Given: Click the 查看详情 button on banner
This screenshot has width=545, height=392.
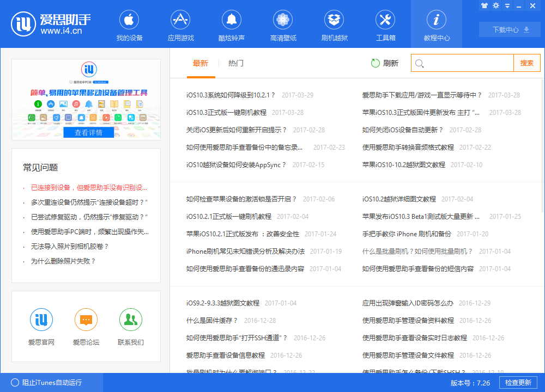Looking at the screenshot, I should 89,132.
